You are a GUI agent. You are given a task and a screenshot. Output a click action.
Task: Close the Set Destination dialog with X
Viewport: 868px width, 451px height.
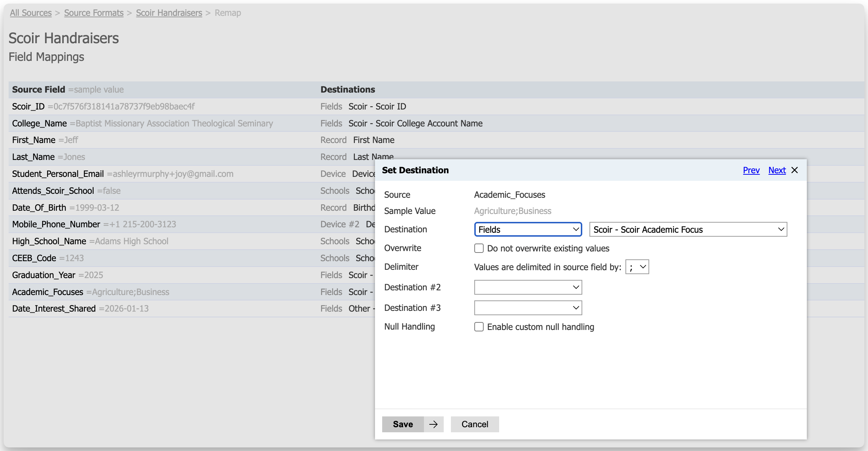click(795, 170)
